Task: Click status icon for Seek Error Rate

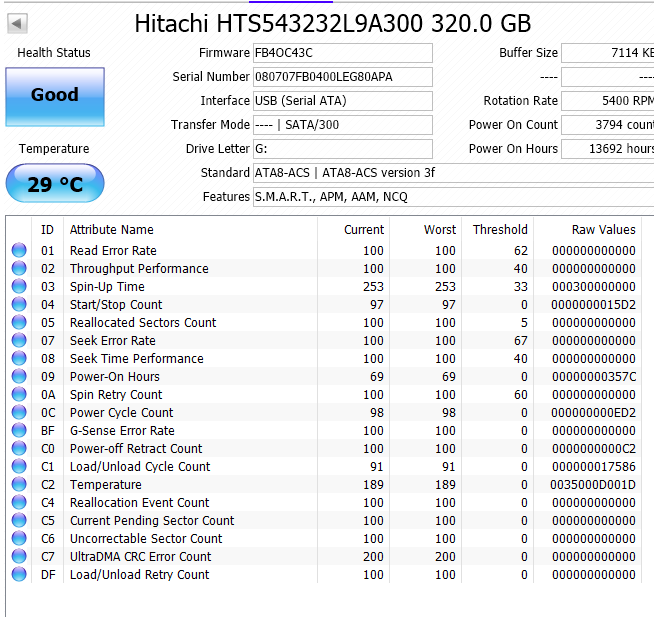Action: point(19,340)
